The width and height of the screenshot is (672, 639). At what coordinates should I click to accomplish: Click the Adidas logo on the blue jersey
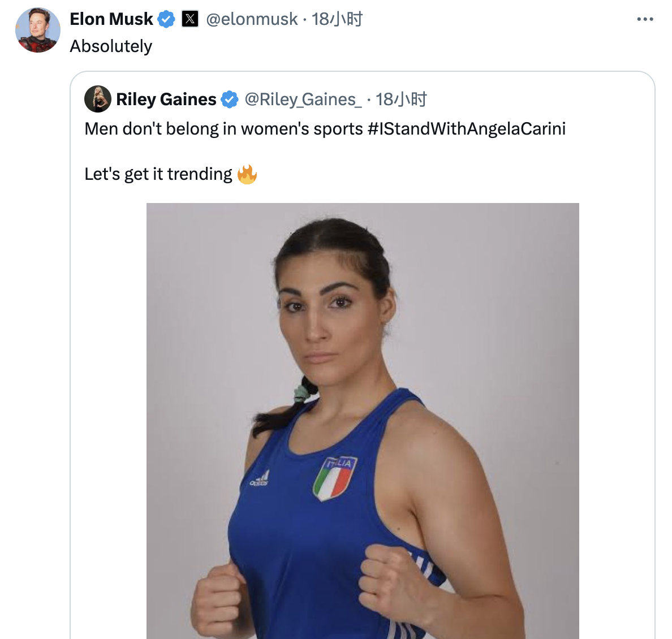[260, 480]
